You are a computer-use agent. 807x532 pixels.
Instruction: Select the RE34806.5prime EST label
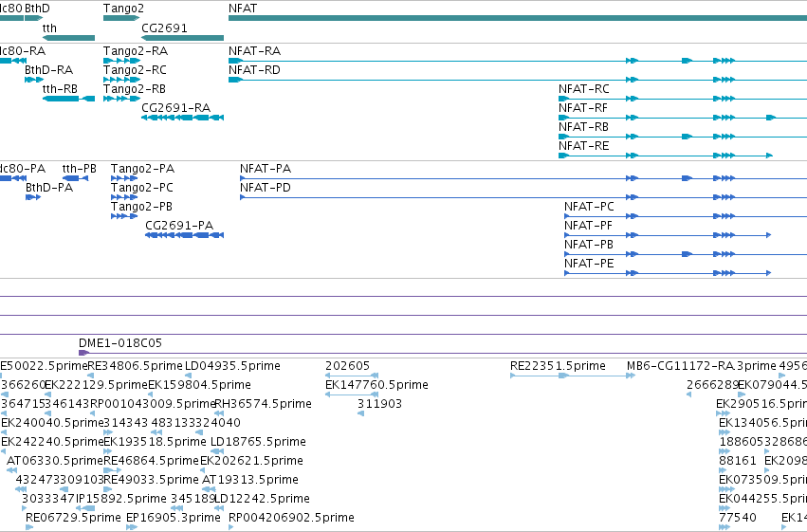(x=136, y=366)
